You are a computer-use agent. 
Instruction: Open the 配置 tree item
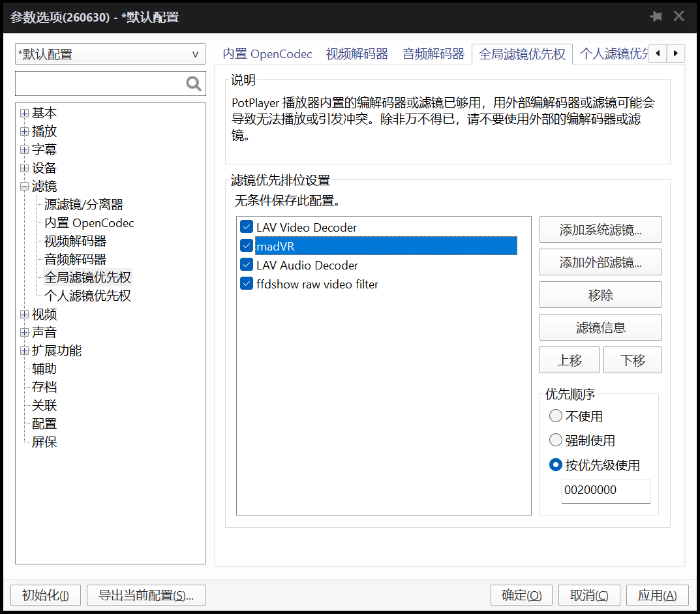point(44,423)
